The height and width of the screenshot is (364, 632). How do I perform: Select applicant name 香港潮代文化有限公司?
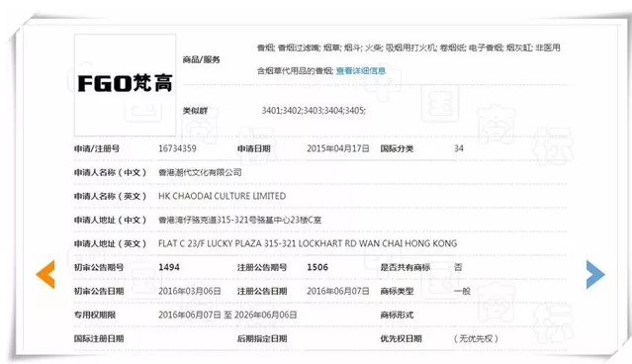coord(200,172)
